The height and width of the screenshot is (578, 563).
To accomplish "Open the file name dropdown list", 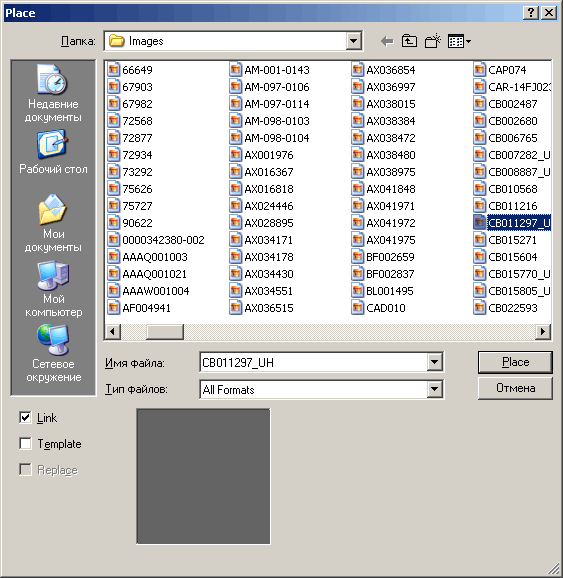I will (435, 362).
